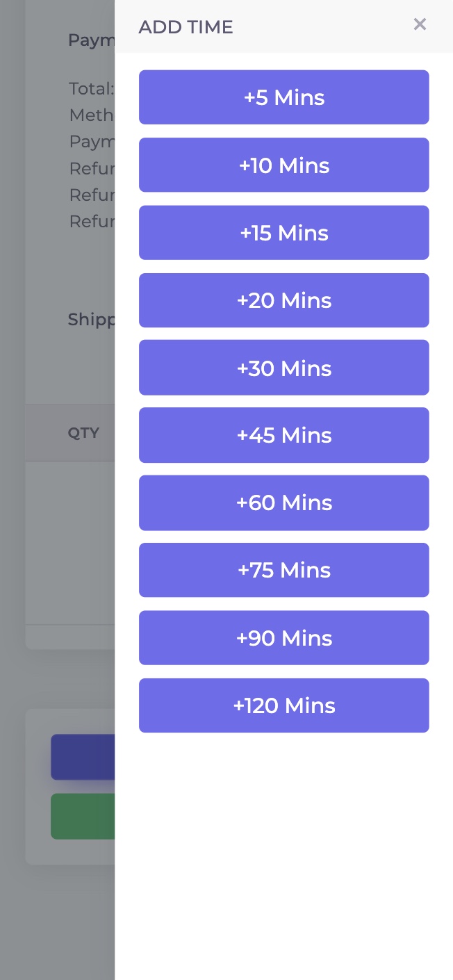Click the ADD TIME panel title
Screen dimensions: 453x980
186,27
